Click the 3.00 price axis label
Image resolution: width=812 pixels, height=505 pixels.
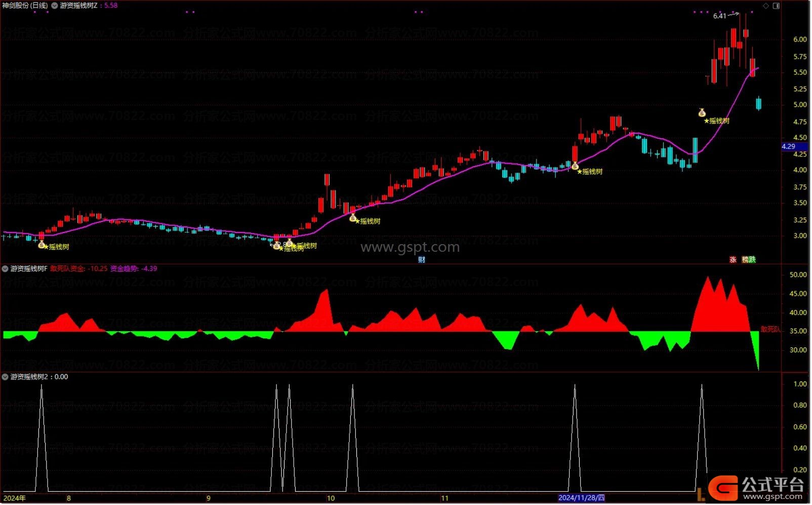click(800, 236)
